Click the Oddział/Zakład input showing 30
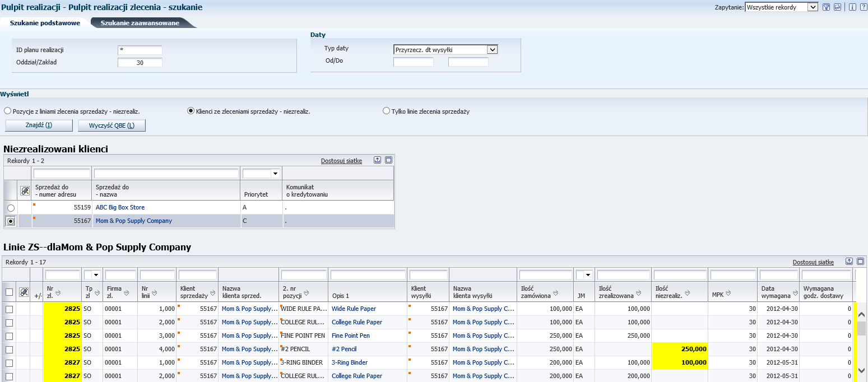Screen dimensions: 868x382 [140, 62]
